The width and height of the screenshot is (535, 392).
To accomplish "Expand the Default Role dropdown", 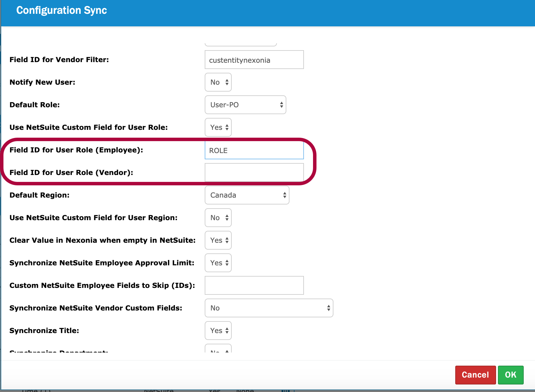I will click(245, 105).
